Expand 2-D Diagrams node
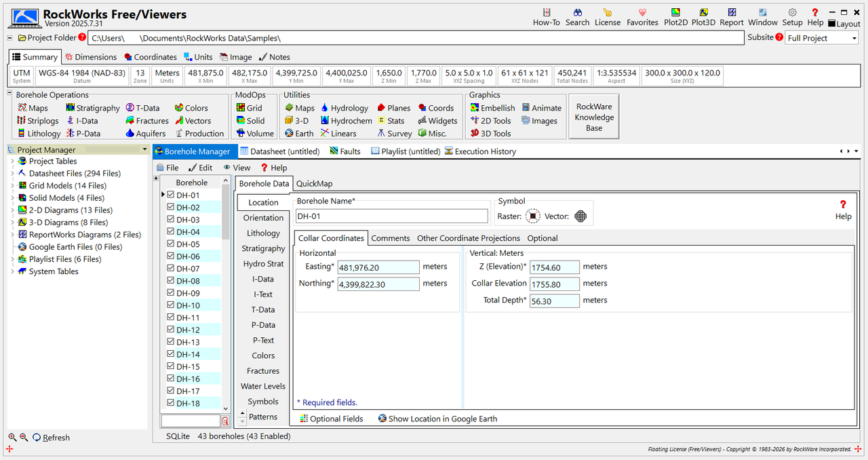Screen dimensions: 868x460 12,210
